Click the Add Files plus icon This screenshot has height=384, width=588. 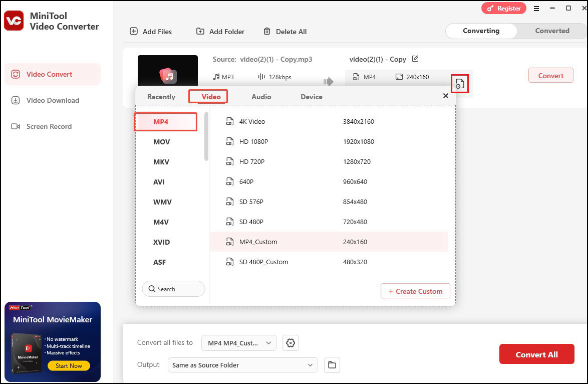click(x=134, y=31)
